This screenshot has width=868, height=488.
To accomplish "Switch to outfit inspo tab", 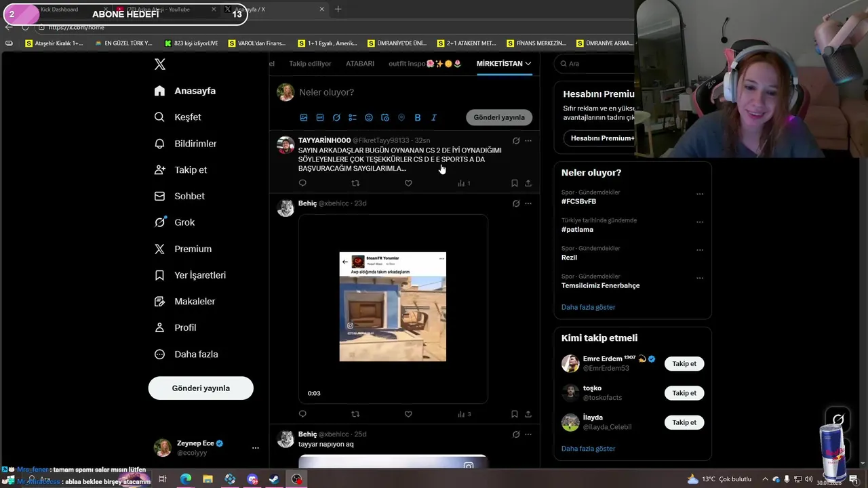I will [x=425, y=64].
